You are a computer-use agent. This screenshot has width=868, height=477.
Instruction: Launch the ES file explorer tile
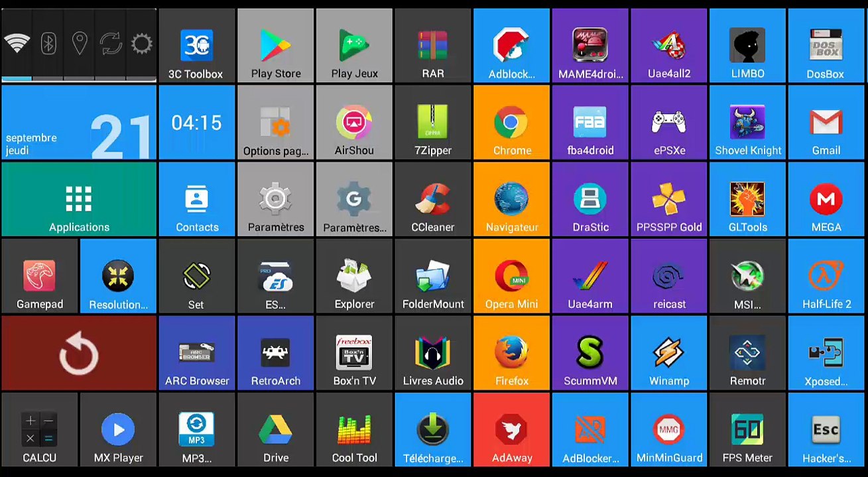point(275,276)
